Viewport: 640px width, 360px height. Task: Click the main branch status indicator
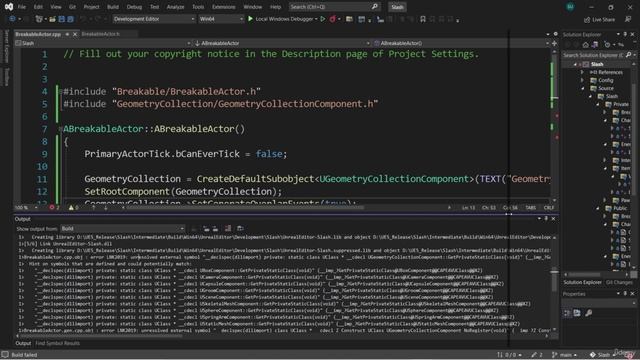pos(564,355)
